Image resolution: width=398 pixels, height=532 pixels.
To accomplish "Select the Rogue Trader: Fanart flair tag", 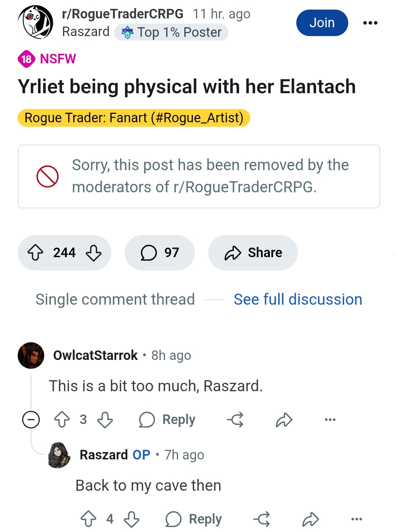I will pos(134,118).
